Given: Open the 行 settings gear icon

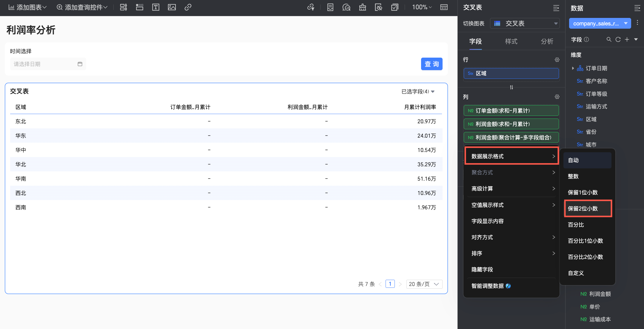Looking at the screenshot, I should point(557,60).
